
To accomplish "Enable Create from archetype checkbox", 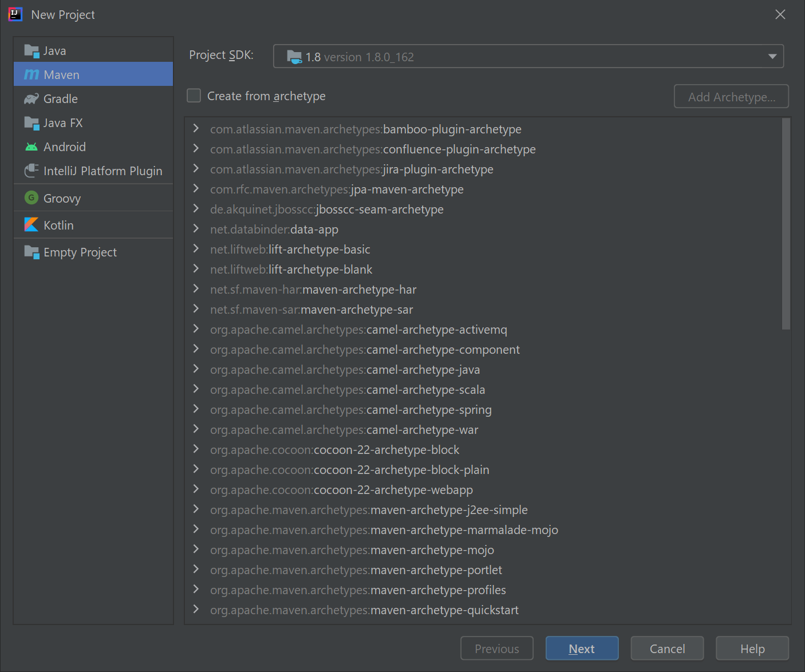I will coord(194,96).
